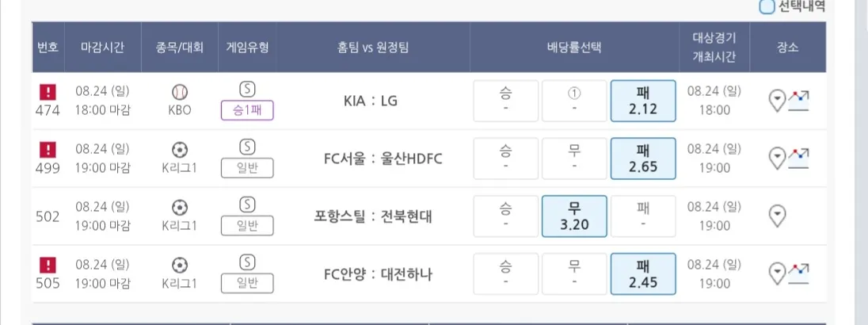Click the baseball icon for the KBO game
Image resolution: width=868 pixels, height=325 pixels.
(179, 92)
